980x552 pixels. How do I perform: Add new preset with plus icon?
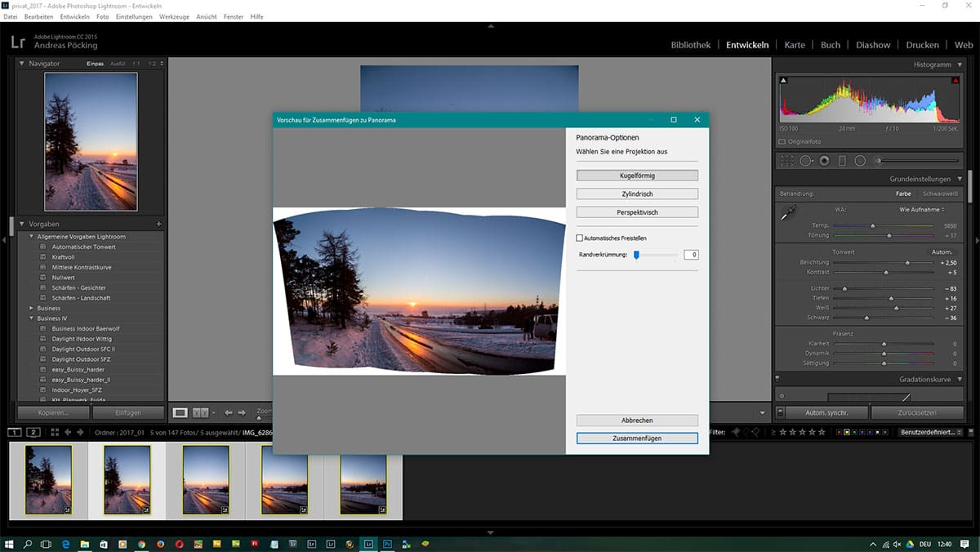159,224
